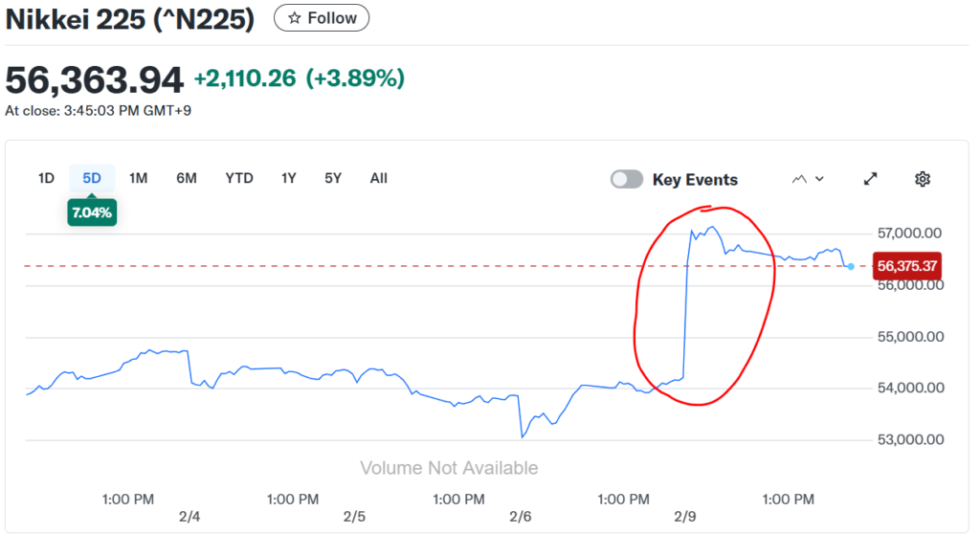The width and height of the screenshot is (980, 534).
Task: Click the 2/9 date label
Action: (x=685, y=517)
